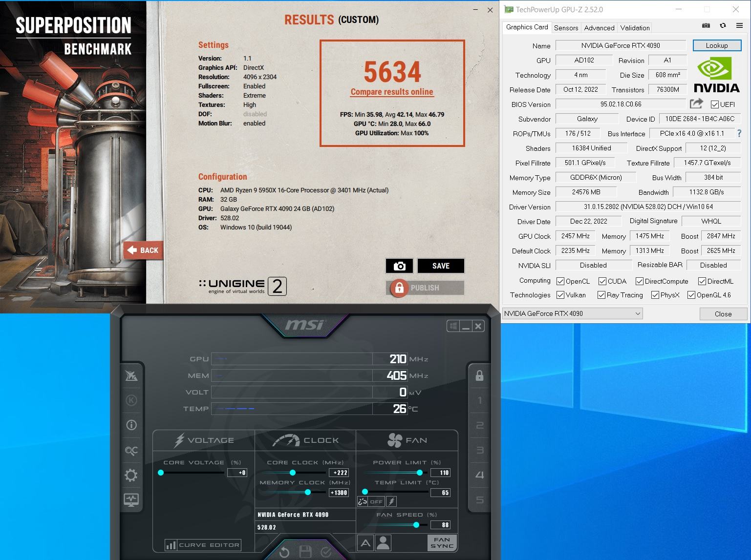Click the temp priority lightning icon
This screenshot has width=751, height=560.
(391, 501)
